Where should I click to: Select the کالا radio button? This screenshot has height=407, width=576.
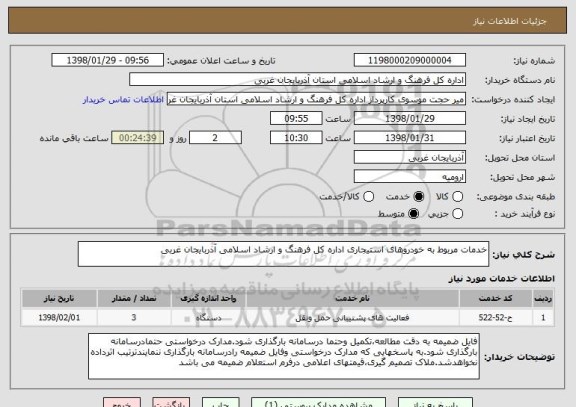pos(457,197)
